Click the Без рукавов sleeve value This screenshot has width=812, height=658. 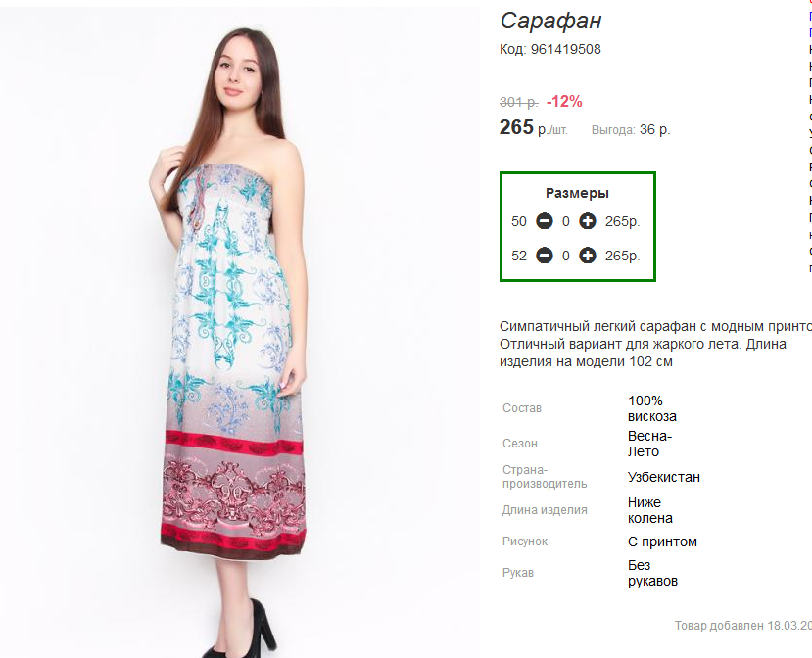652,573
